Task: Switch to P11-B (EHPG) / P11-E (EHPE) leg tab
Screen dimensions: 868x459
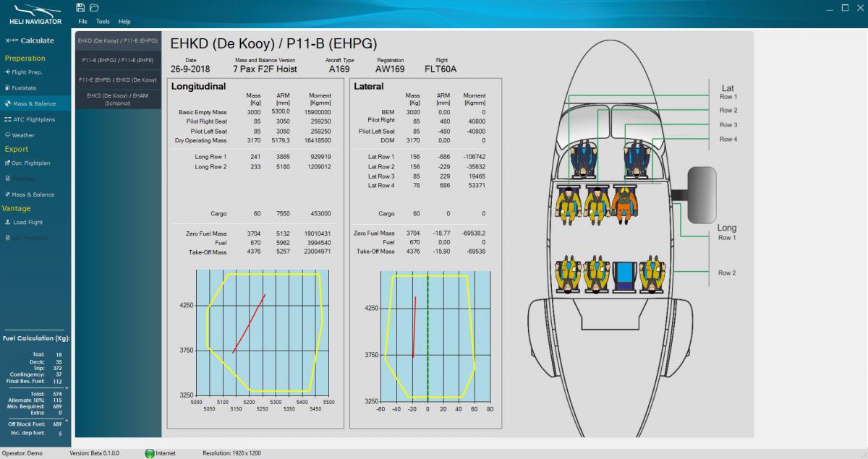Action: coord(118,60)
